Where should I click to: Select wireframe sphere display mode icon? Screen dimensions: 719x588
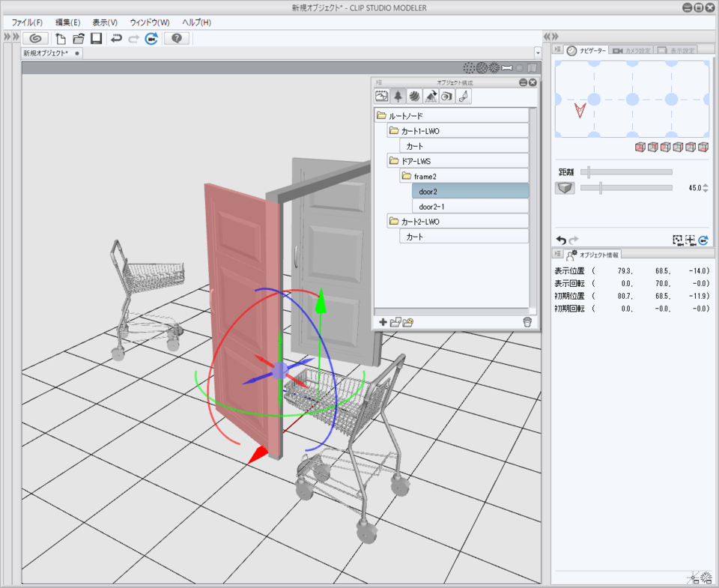coord(482,68)
